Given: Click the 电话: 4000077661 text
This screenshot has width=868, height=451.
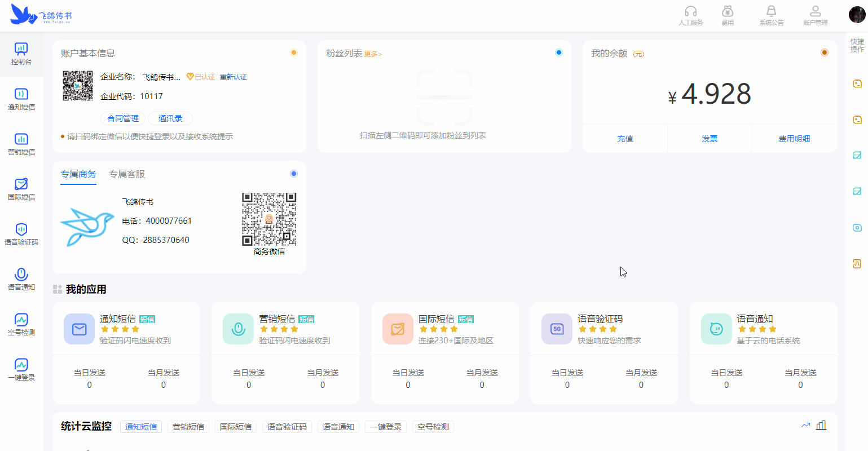Looking at the screenshot, I should 157,221.
